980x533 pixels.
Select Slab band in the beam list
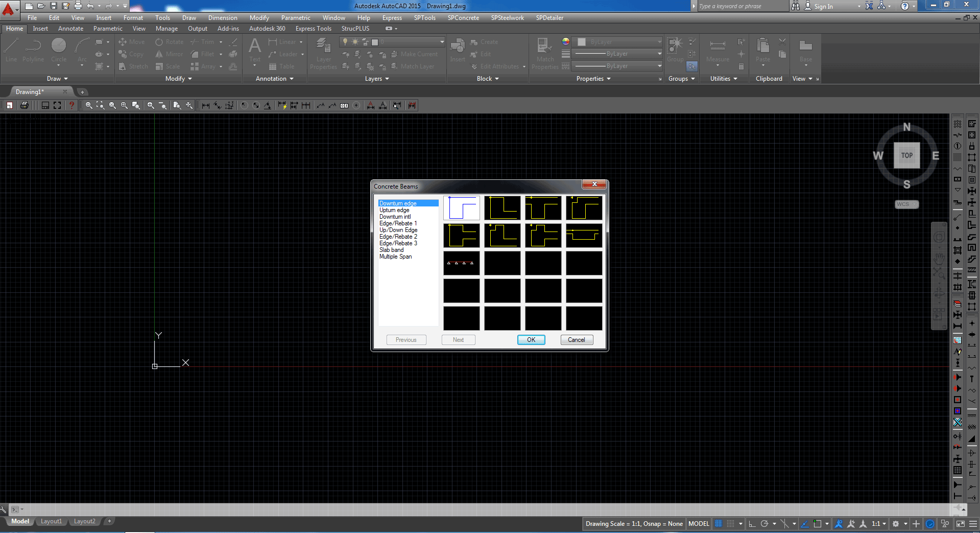(391, 250)
